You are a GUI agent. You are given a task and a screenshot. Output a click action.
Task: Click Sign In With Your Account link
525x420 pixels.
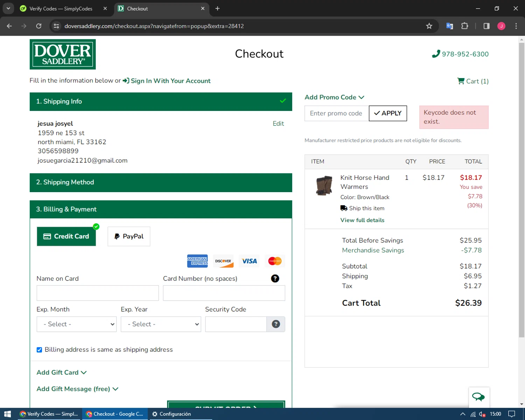tap(171, 81)
